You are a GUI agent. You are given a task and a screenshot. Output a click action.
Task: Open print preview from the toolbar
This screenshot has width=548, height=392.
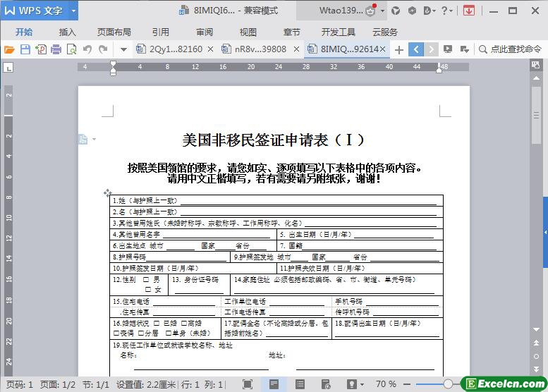pos(71,49)
